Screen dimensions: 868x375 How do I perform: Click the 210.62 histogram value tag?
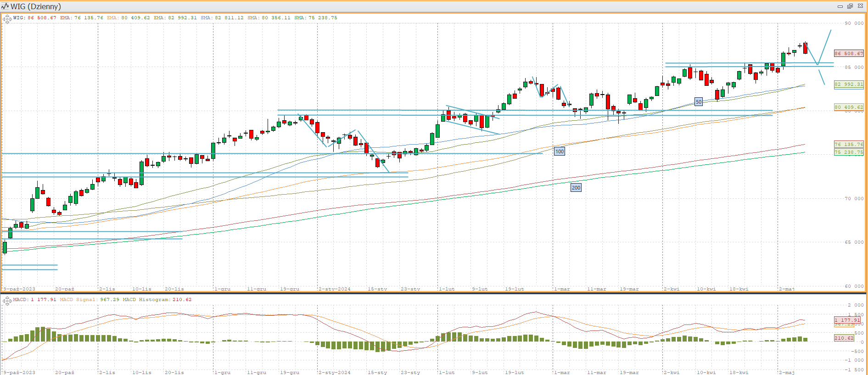(844, 338)
